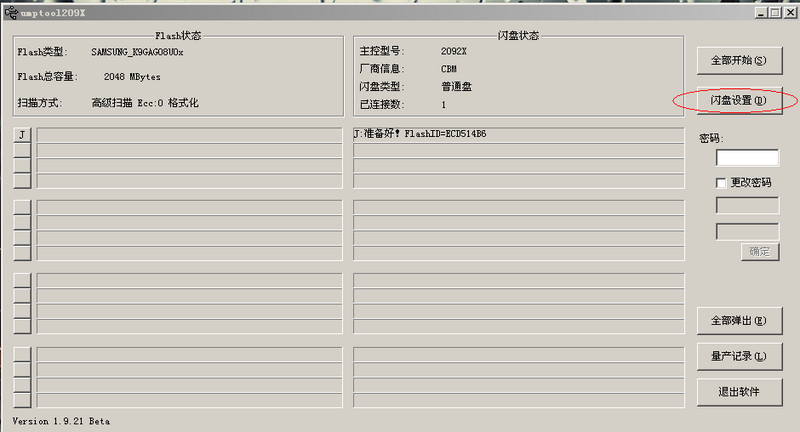This screenshot has height=432, width=800.
Task: Open 闪盘设置(D) flash disk settings
Action: click(x=738, y=100)
